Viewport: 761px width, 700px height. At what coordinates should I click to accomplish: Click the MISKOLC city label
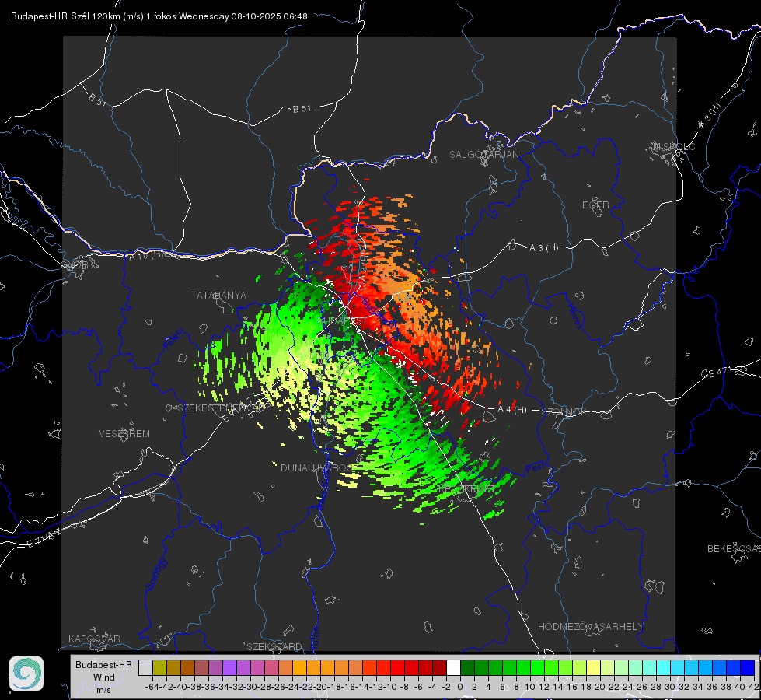click(674, 147)
